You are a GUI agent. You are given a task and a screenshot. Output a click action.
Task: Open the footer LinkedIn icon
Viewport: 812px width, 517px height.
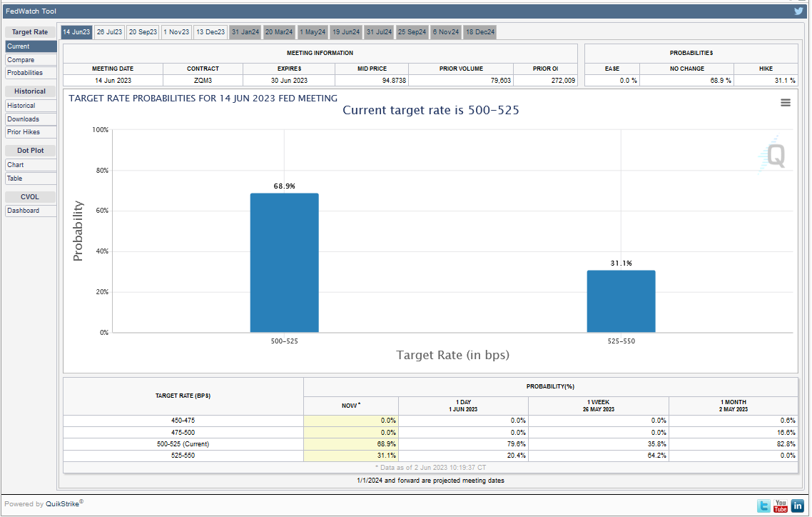pos(798,506)
